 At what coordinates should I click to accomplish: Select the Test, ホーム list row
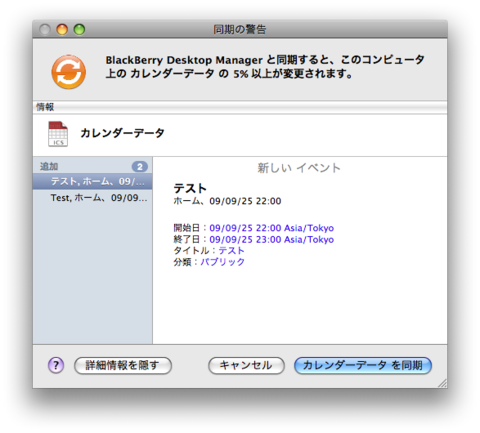coord(93,198)
